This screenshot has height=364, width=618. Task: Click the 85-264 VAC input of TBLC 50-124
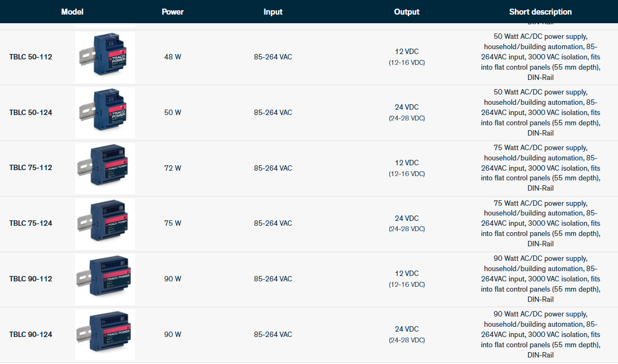click(x=273, y=112)
